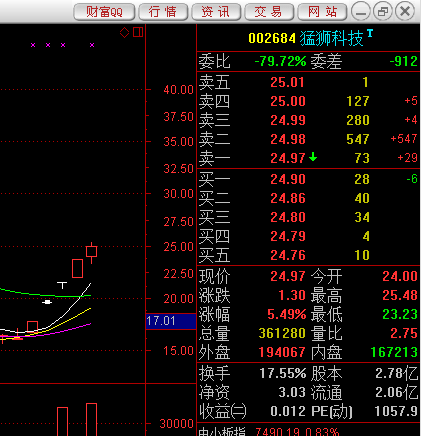Click the 卖一 ask row at 24.97
The image size is (421, 436).
(x=308, y=158)
